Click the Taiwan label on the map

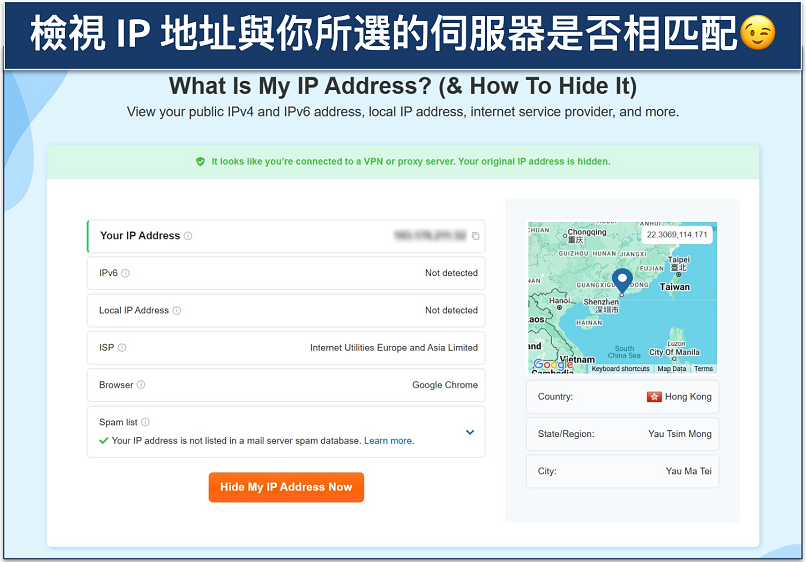click(675, 286)
